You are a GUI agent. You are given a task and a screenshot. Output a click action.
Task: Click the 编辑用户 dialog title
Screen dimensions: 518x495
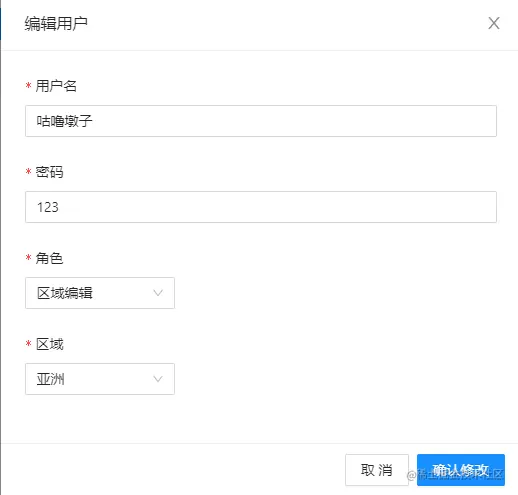tap(56, 24)
